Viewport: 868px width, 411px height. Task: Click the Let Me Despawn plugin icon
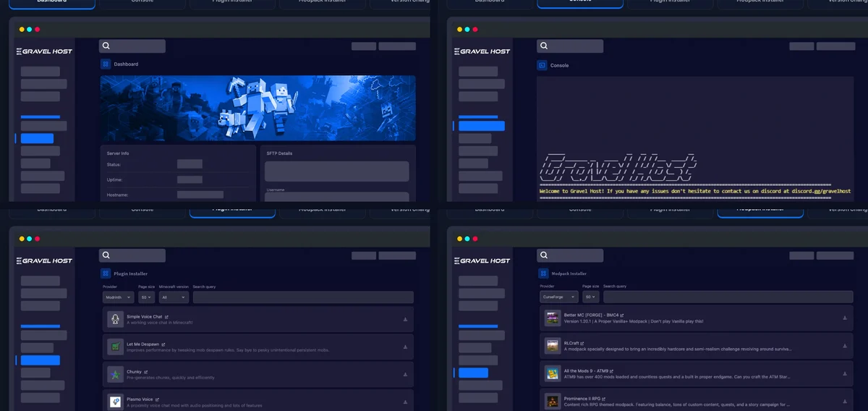click(114, 347)
